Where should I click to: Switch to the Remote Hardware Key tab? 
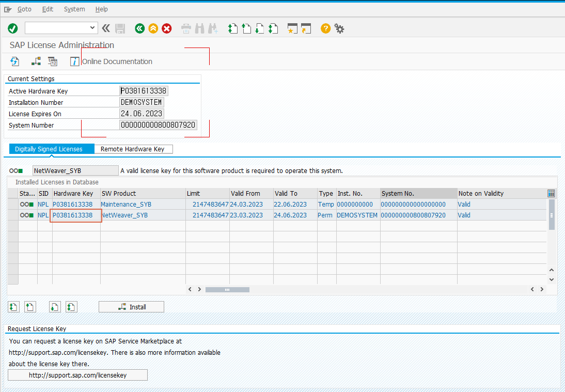[x=133, y=149]
